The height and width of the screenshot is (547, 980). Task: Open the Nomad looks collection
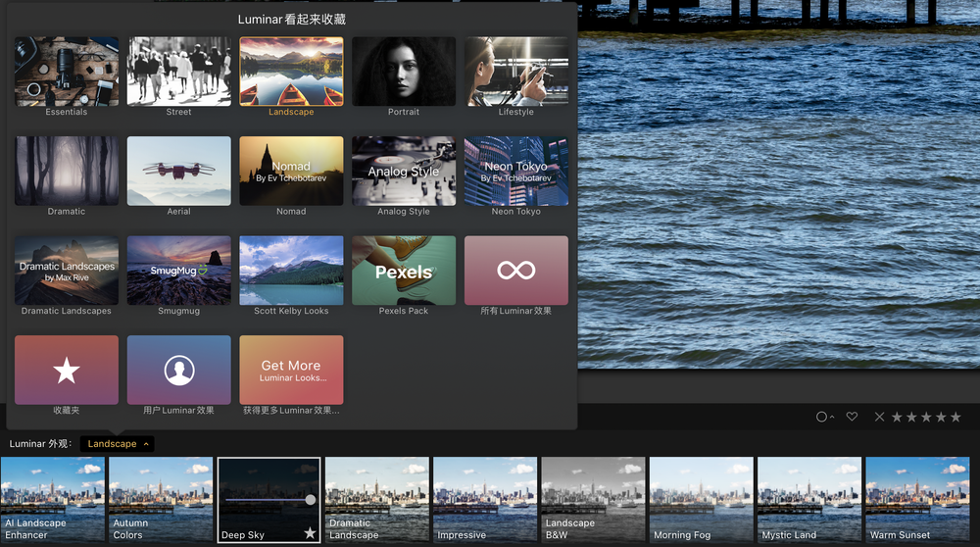pos(291,171)
